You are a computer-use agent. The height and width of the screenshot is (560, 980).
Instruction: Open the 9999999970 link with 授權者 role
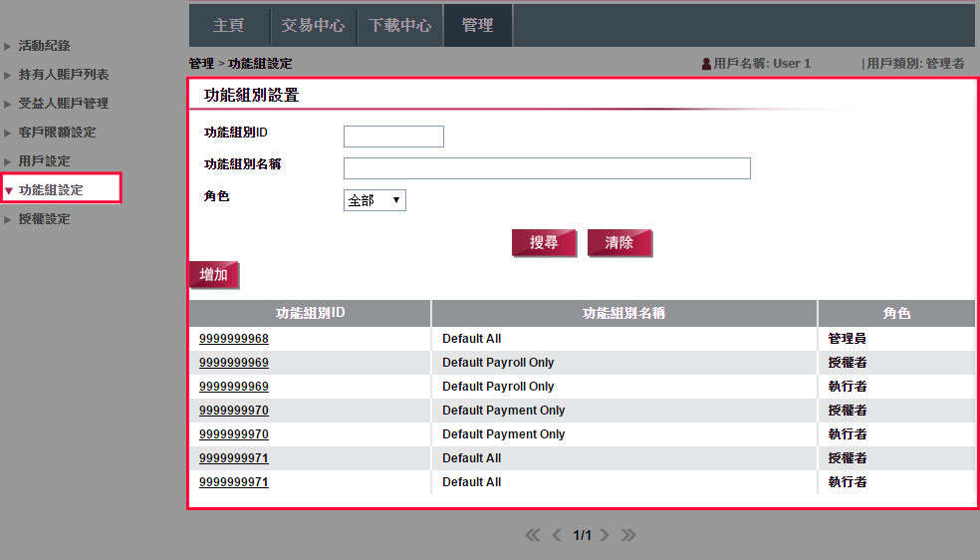[x=234, y=411]
